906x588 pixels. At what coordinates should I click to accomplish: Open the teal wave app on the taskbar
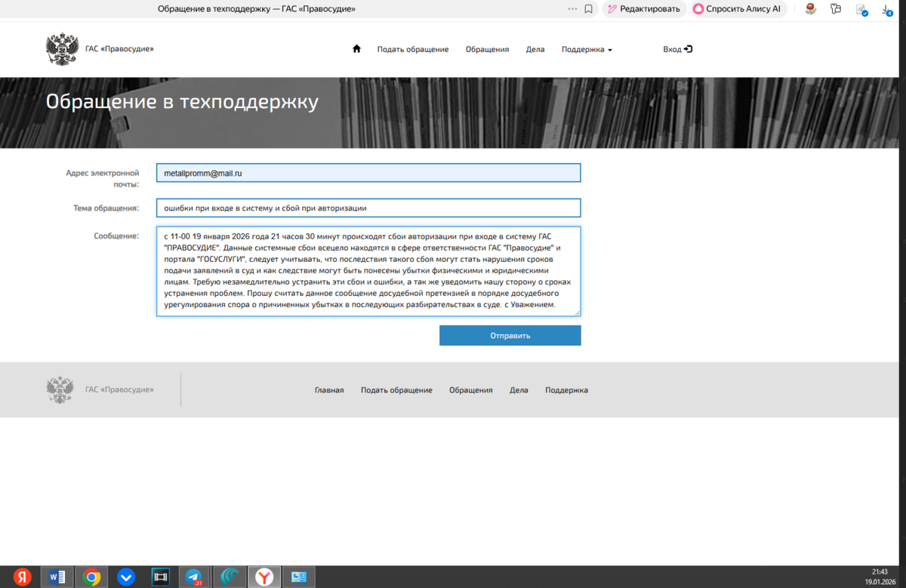pyautogui.click(x=230, y=577)
